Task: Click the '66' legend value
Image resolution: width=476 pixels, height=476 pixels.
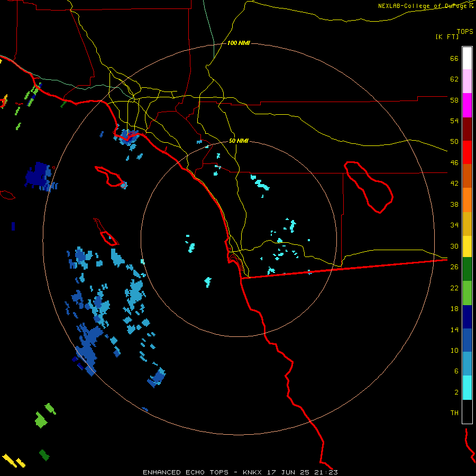Action: tap(454, 58)
